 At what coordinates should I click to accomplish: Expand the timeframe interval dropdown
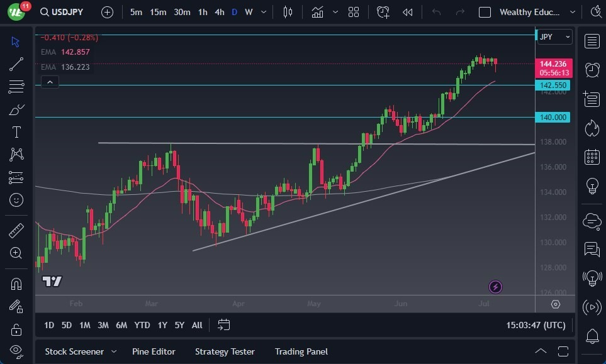click(262, 12)
